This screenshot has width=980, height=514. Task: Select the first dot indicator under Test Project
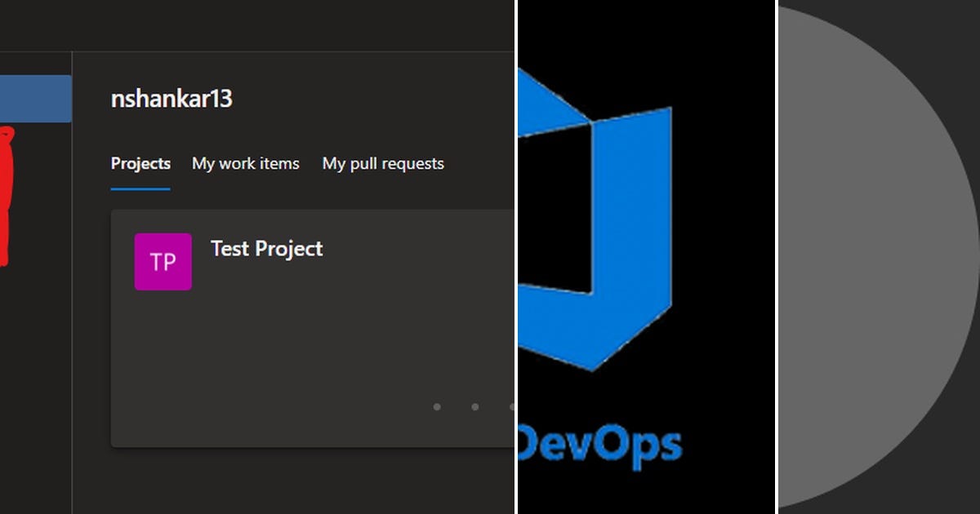pos(437,406)
